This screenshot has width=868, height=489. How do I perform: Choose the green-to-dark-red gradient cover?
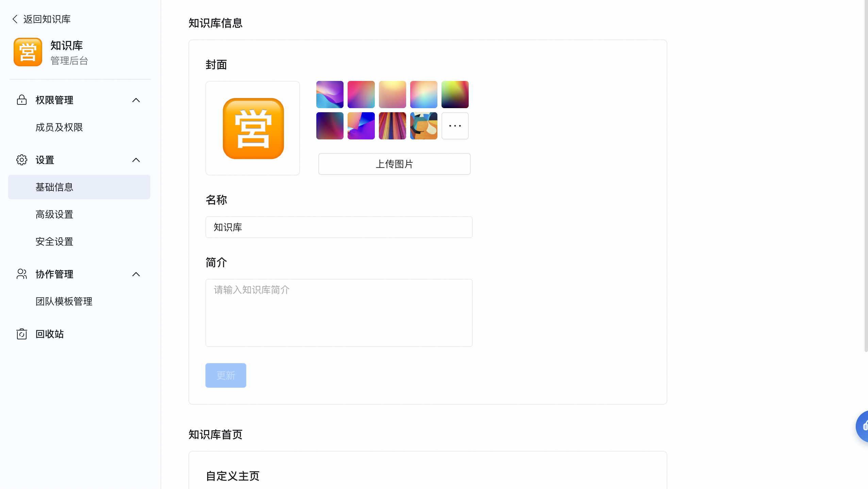pyautogui.click(x=455, y=95)
